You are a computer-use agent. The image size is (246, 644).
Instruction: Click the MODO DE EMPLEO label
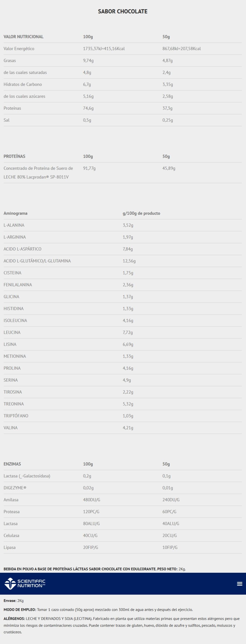[x=20, y=610]
